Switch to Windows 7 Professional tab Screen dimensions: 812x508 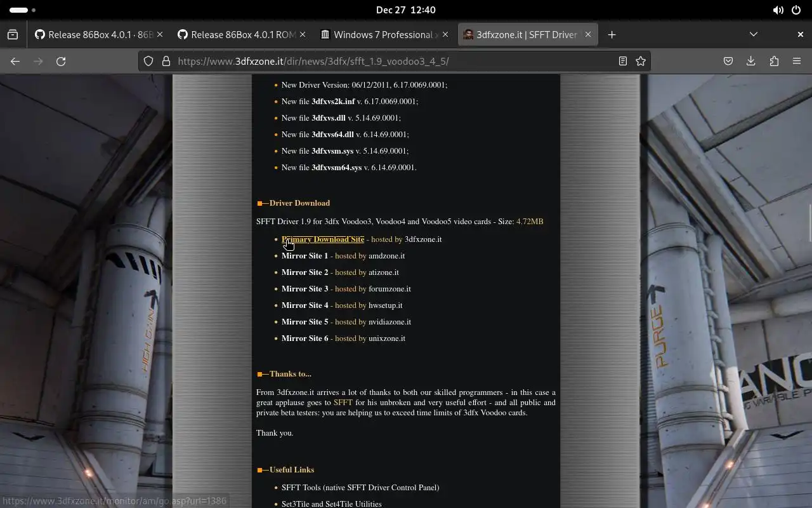pos(384,34)
